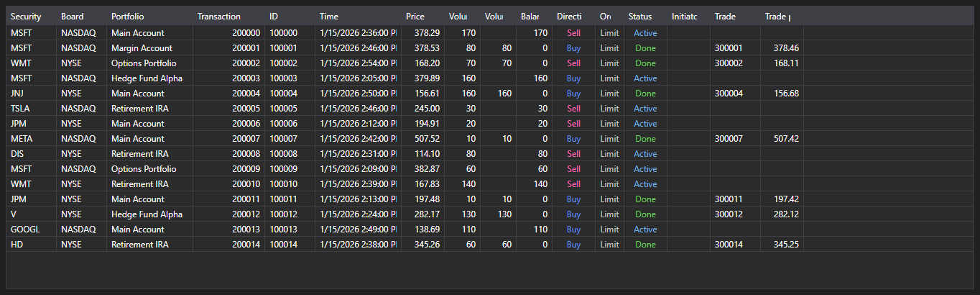Click the Sell direction in DIS row
980x295 pixels.
click(x=573, y=154)
